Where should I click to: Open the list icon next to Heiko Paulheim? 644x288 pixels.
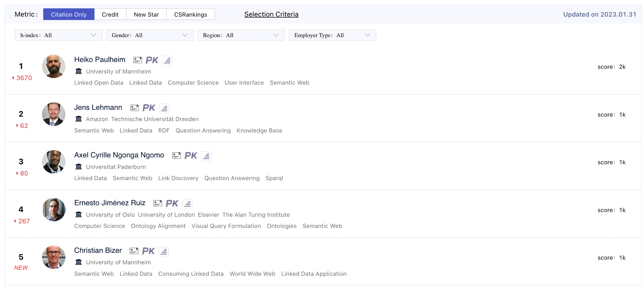[x=168, y=60]
